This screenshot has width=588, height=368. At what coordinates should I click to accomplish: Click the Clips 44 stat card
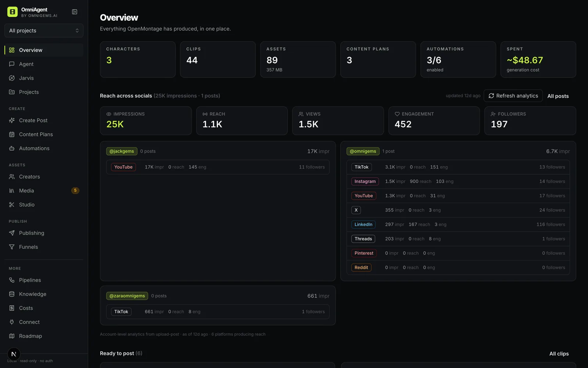click(218, 59)
